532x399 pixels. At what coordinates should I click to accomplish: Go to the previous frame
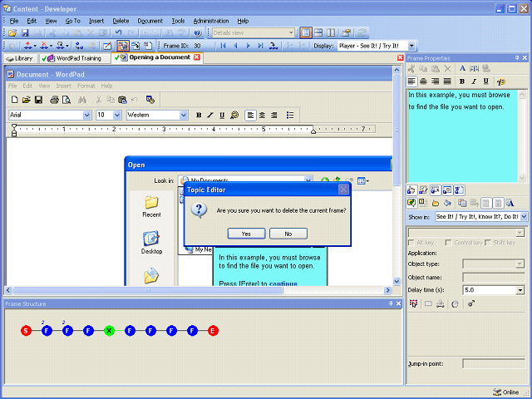235,46
